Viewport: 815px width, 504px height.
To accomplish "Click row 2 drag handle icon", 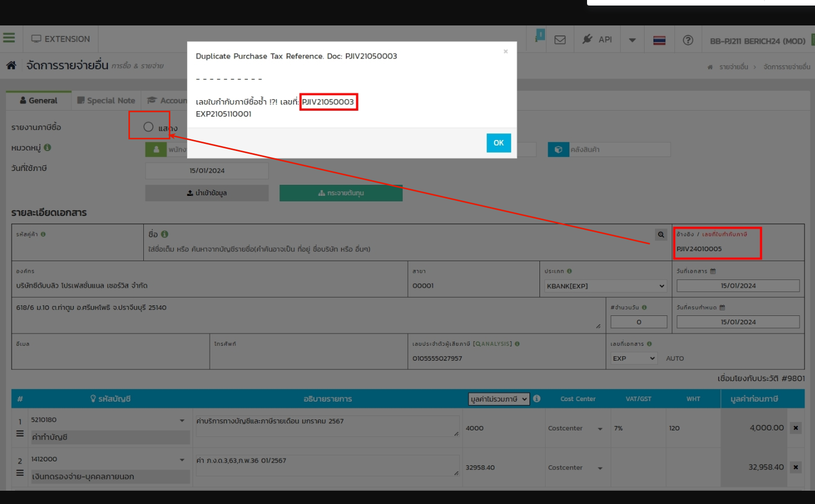I will (x=20, y=473).
